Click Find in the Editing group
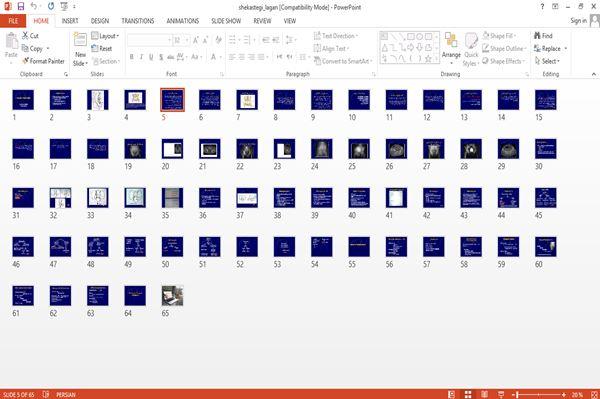This screenshot has width=600, height=399. click(x=543, y=36)
